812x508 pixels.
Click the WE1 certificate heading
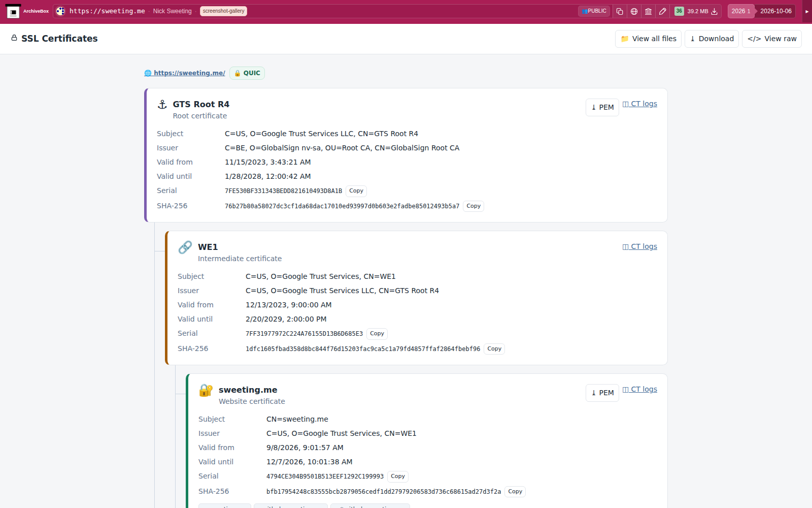208,247
